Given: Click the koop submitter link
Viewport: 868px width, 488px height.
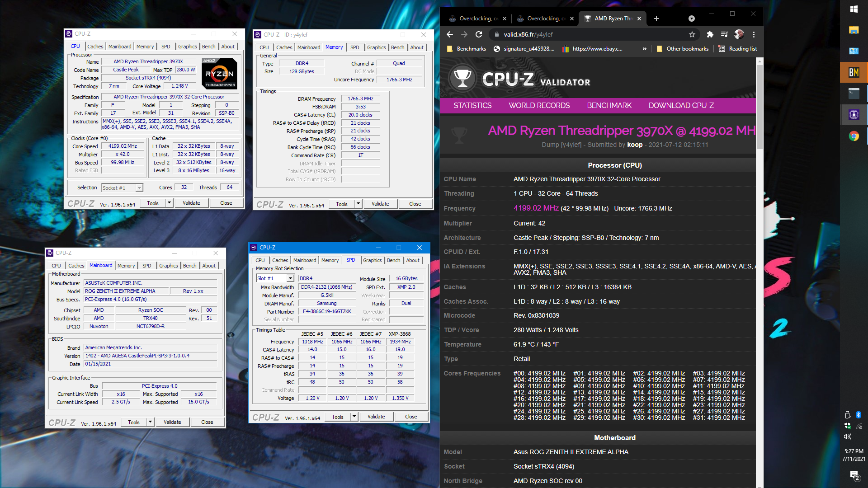Looking at the screenshot, I should 635,145.
